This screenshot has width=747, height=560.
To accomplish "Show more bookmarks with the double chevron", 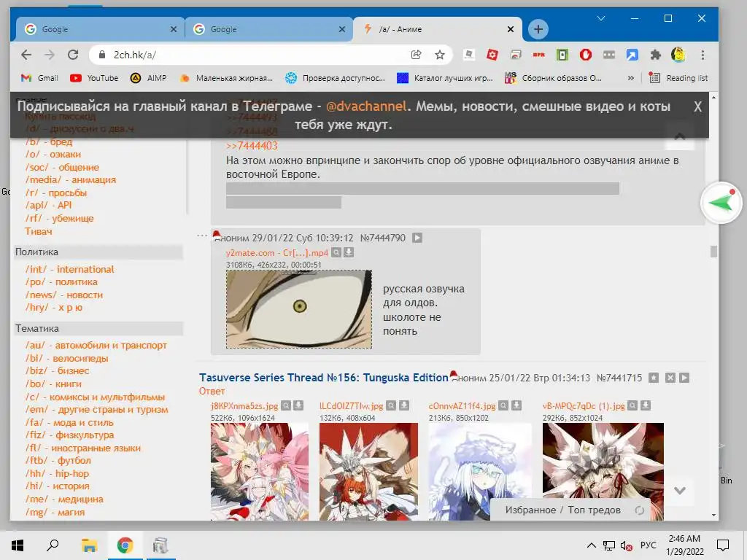I will 631,77.
